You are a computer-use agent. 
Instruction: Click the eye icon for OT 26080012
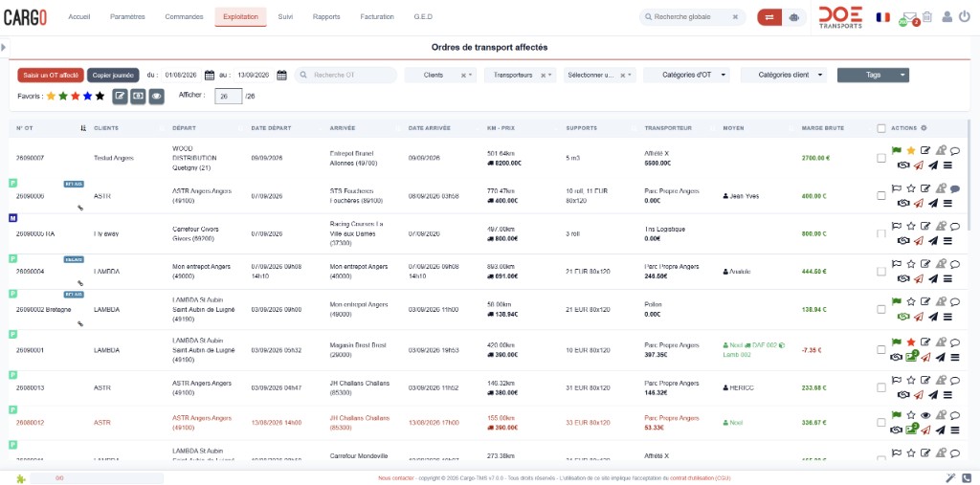tap(925, 414)
